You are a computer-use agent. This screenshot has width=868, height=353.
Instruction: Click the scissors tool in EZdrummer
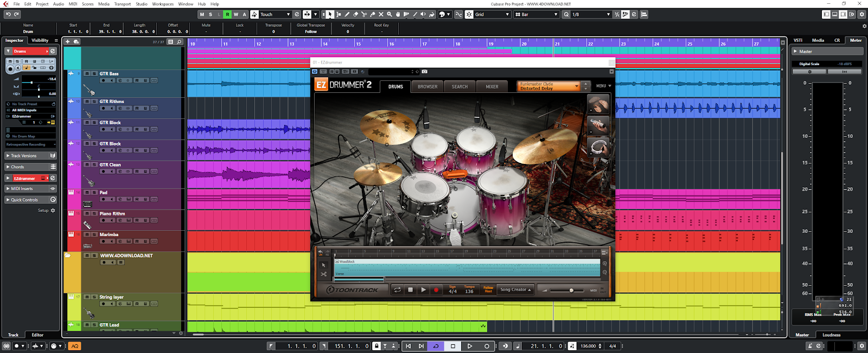click(x=324, y=274)
